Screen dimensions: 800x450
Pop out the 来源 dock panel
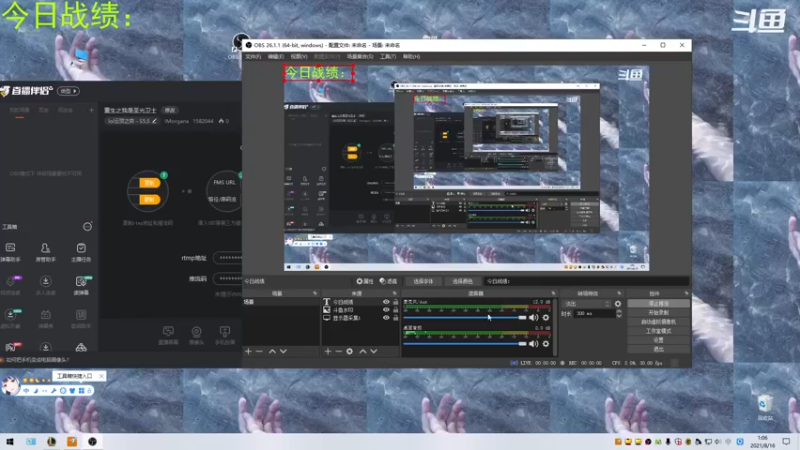(x=394, y=293)
